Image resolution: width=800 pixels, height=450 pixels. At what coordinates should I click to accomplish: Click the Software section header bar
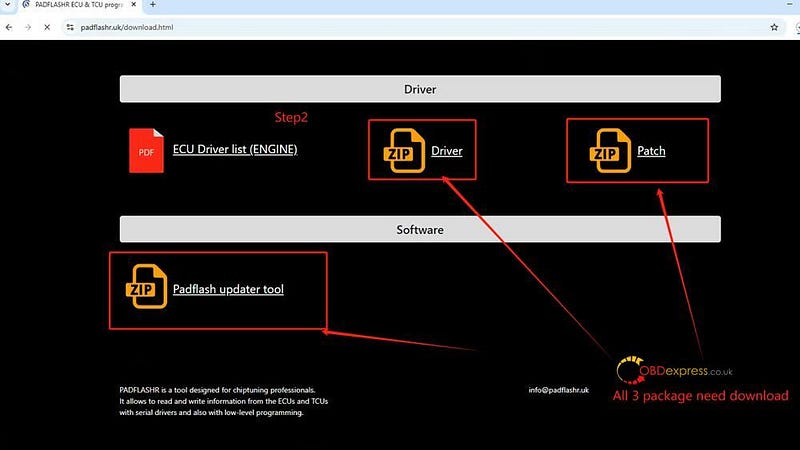tap(420, 229)
